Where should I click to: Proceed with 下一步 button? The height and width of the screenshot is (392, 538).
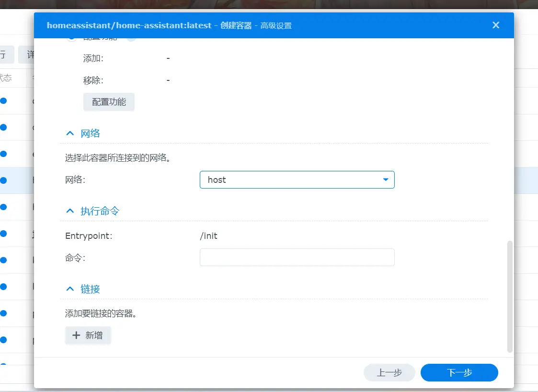pos(459,372)
